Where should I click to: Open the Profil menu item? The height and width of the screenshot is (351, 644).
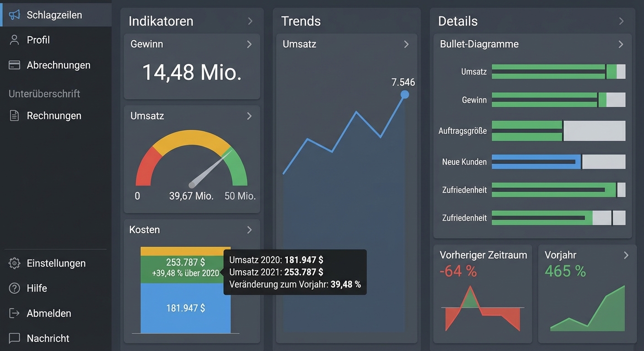pyautogui.click(x=38, y=40)
